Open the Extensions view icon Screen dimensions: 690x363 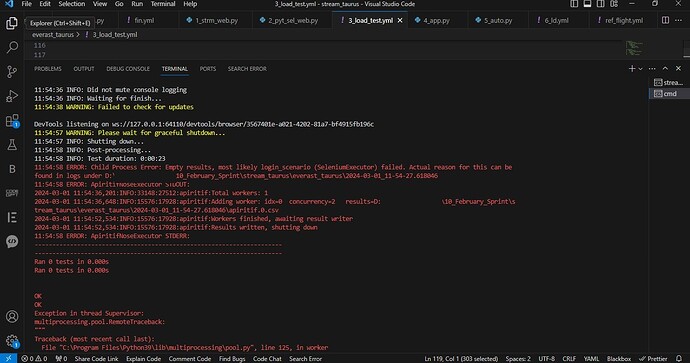tap(12, 121)
